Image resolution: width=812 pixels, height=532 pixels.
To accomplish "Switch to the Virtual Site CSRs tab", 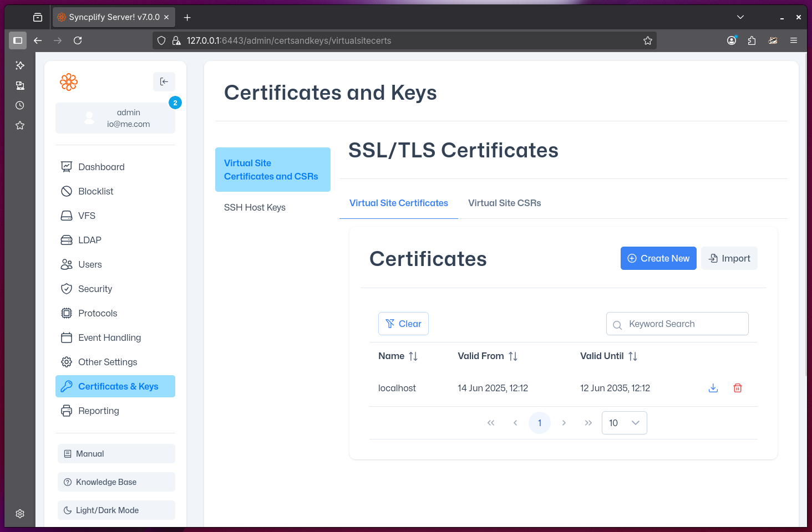I will pos(504,203).
